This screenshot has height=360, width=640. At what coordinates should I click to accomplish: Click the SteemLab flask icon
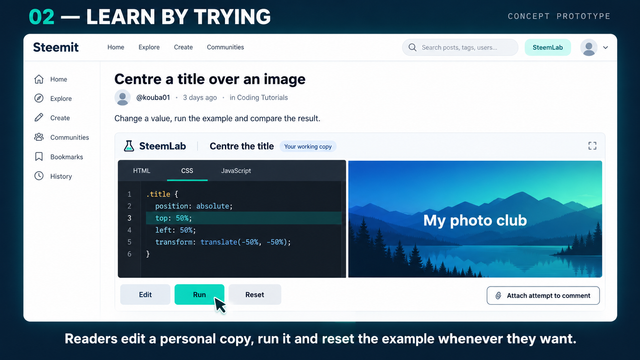[129, 146]
